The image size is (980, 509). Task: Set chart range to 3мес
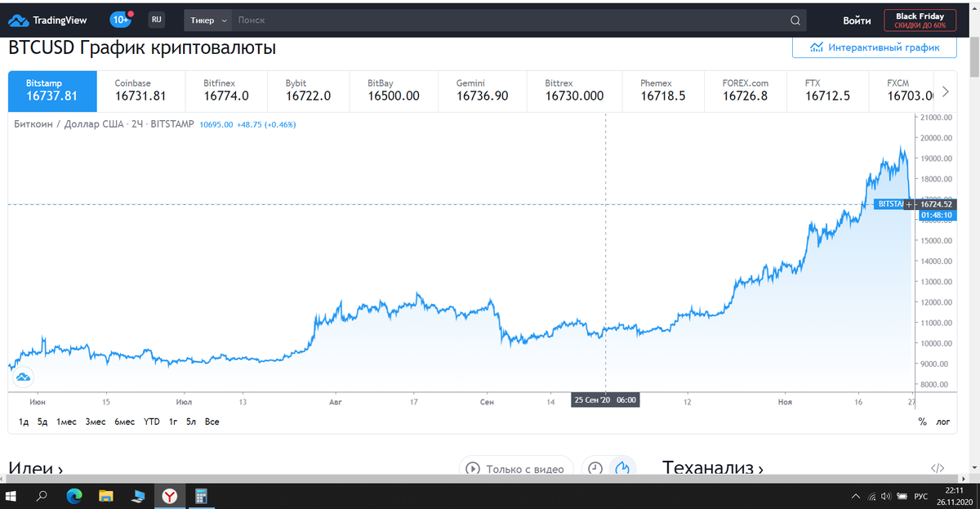(95, 422)
